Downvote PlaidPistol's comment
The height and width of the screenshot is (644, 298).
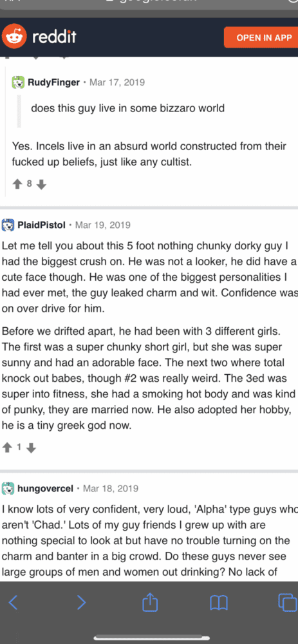coord(31,449)
